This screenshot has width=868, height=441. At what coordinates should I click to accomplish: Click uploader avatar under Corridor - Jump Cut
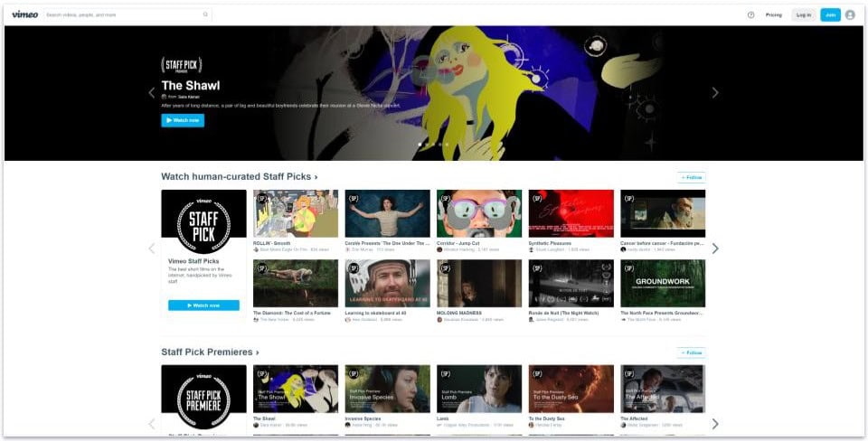pyautogui.click(x=439, y=249)
